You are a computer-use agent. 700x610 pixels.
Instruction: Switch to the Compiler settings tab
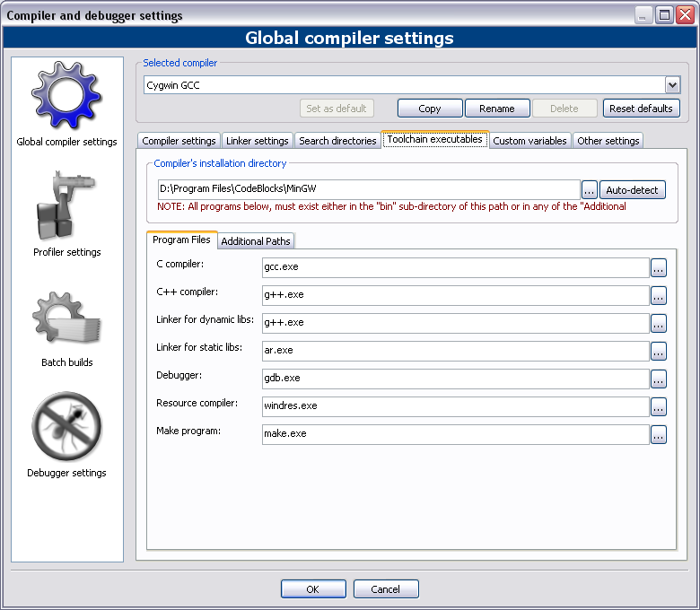point(179,141)
